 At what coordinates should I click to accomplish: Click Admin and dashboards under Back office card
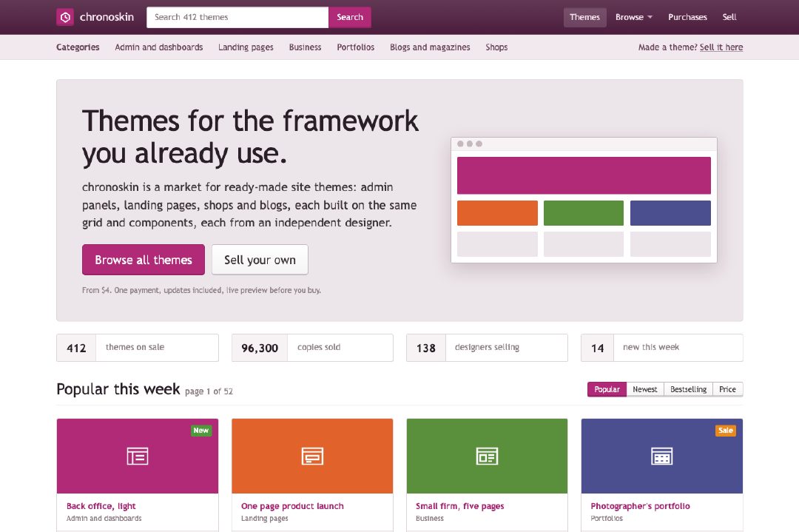(104, 518)
